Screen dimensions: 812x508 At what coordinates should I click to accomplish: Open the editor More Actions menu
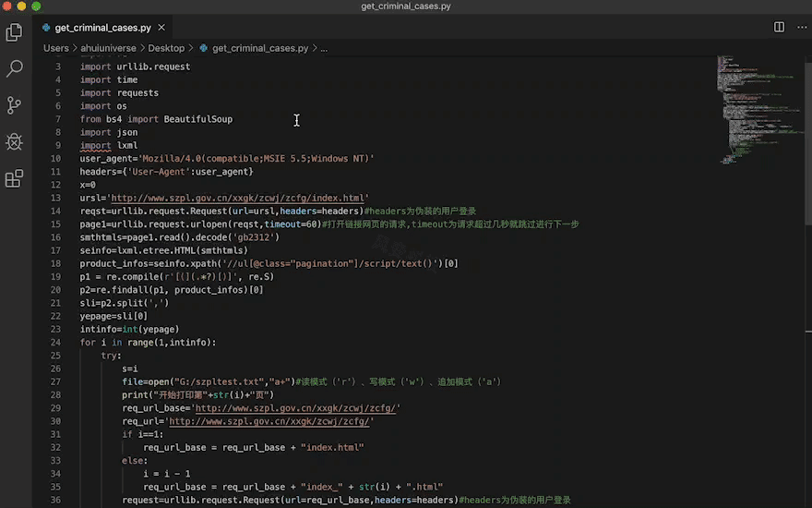click(x=802, y=27)
